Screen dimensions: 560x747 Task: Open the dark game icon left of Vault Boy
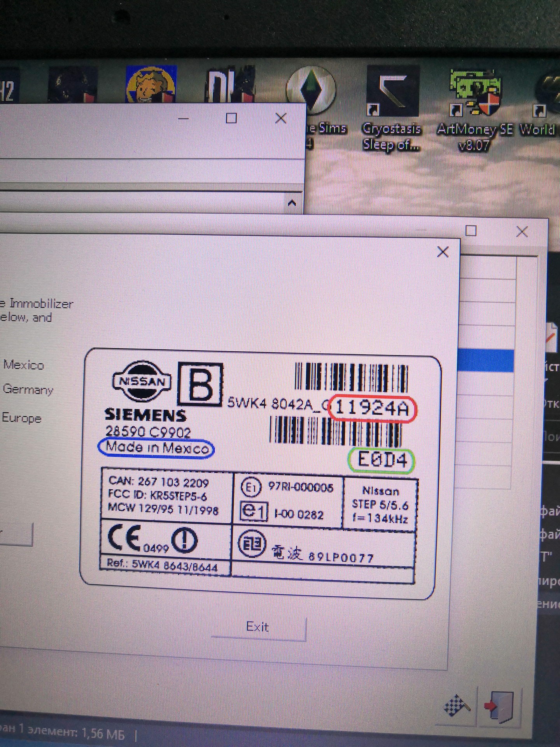[x=72, y=85]
